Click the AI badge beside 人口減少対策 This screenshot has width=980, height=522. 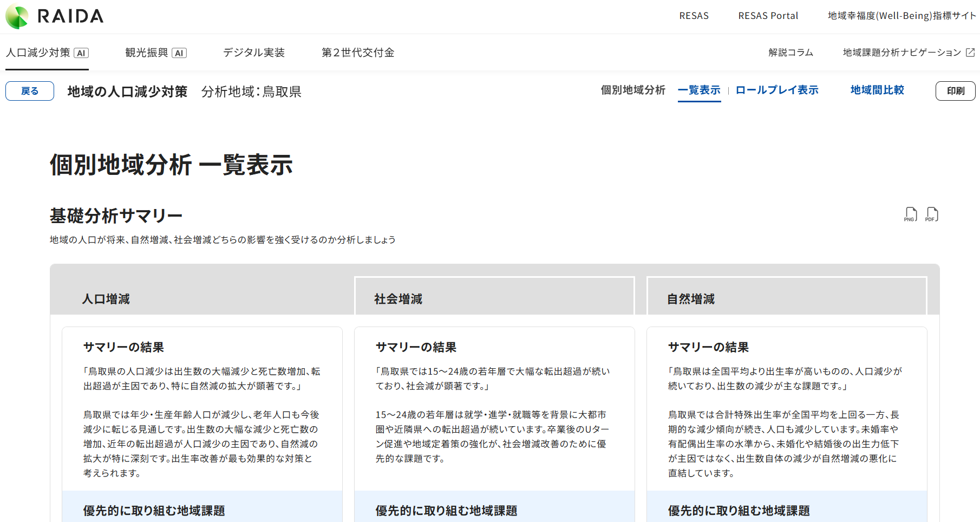81,53
